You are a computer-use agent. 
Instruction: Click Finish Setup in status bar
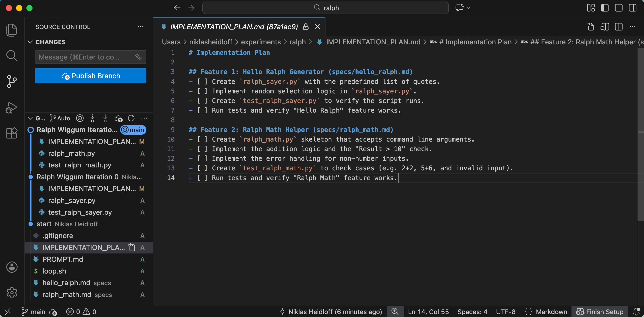click(x=600, y=312)
